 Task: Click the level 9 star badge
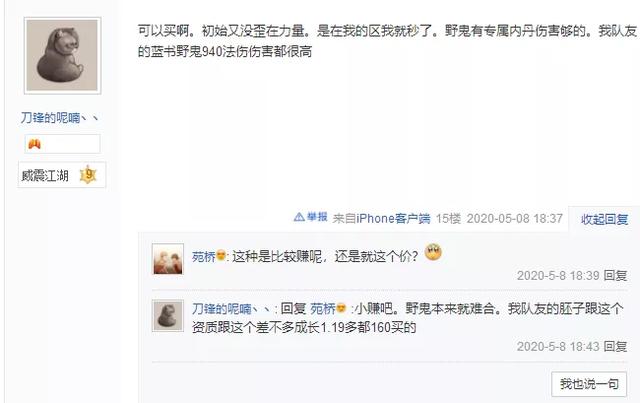[x=88, y=175]
